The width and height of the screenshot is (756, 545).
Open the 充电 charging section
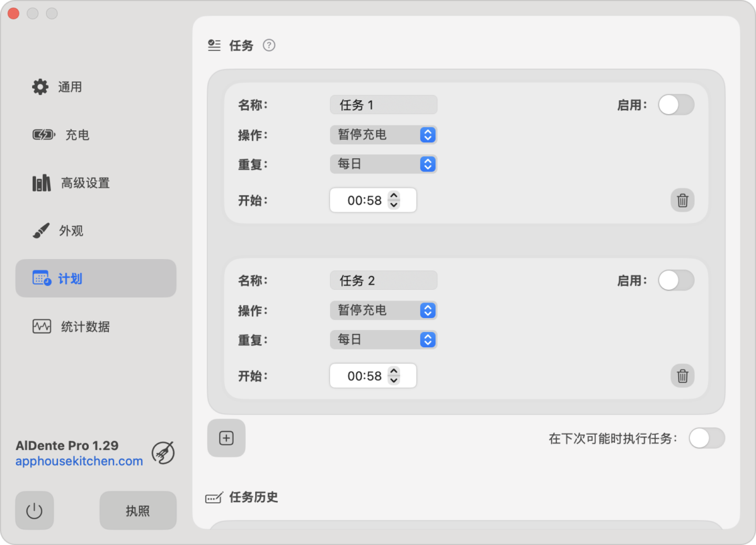96,135
